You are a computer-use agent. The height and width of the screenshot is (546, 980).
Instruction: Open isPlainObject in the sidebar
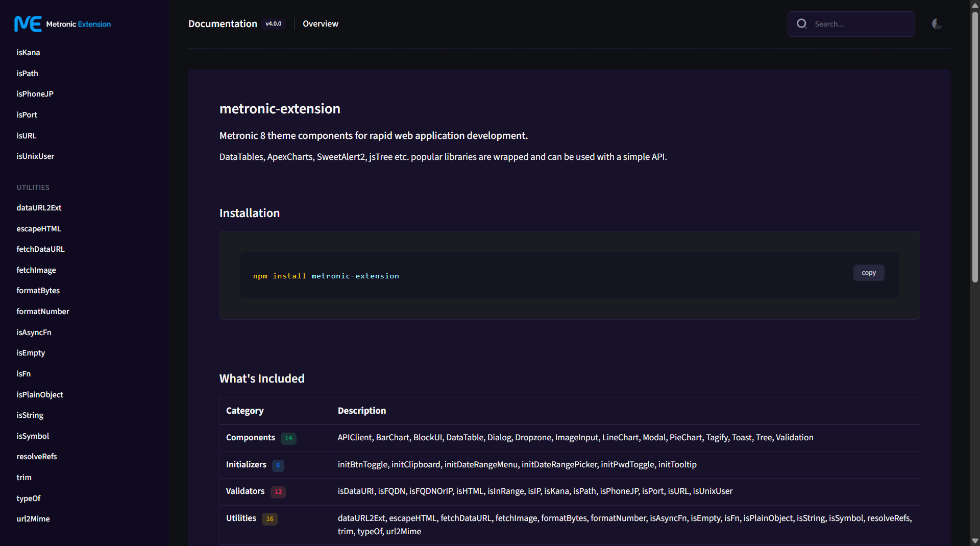pyautogui.click(x=40, y=395)
